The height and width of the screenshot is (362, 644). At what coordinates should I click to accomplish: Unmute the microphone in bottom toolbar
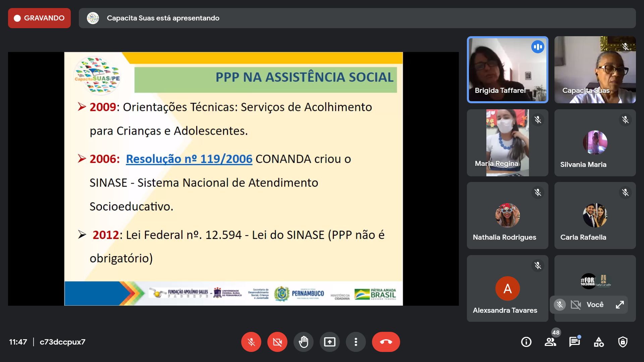tap(251, 342)
